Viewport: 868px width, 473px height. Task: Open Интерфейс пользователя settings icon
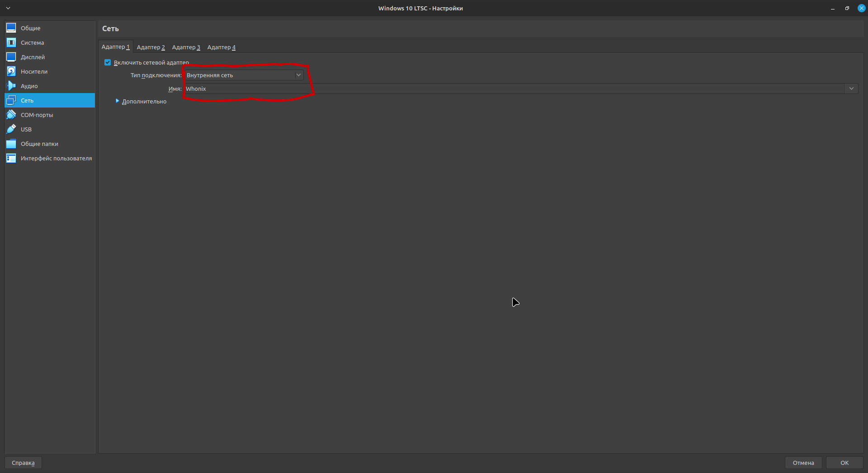pos(11,158)
